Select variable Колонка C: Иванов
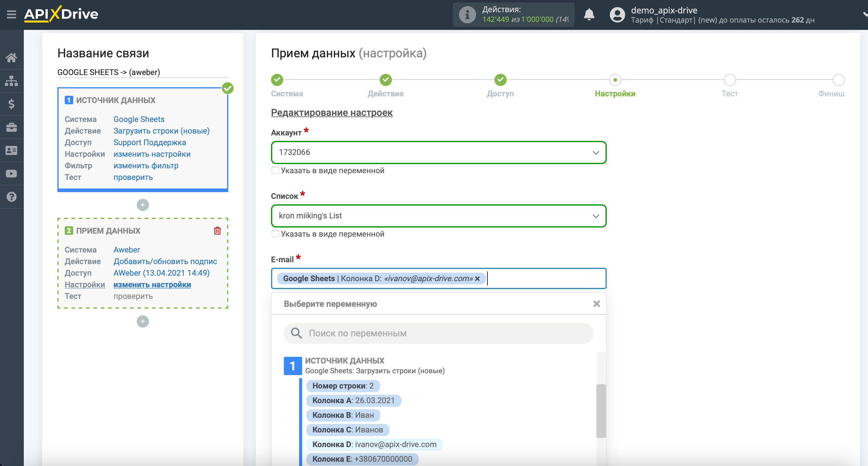The width and height of the screenshot is (868, 466). click(x=347, y=430)
